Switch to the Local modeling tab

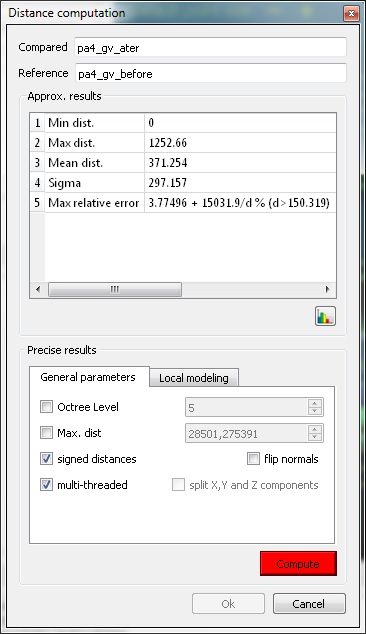(x=194, y=378)
